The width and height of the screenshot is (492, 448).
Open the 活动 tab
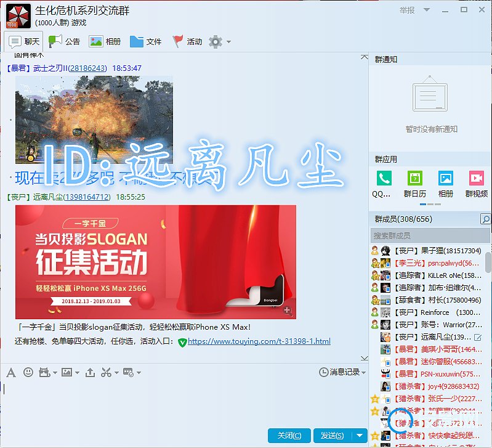click(187, 41)
